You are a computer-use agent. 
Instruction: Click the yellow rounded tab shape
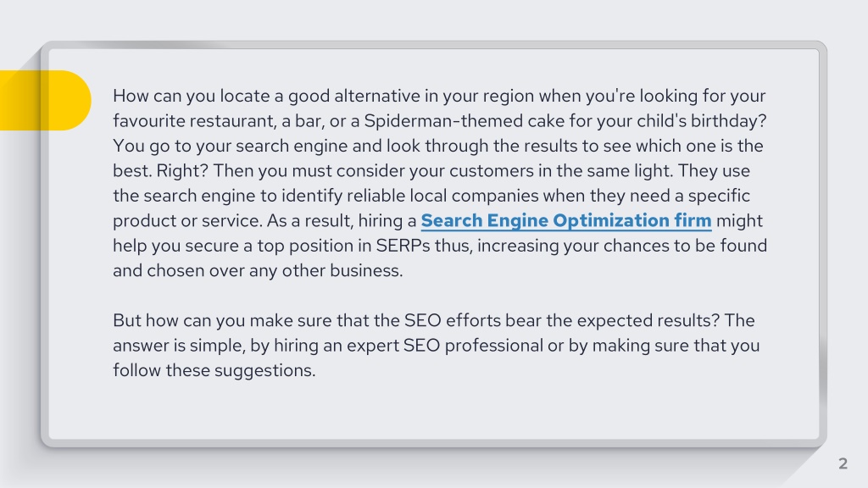[46, 100]
